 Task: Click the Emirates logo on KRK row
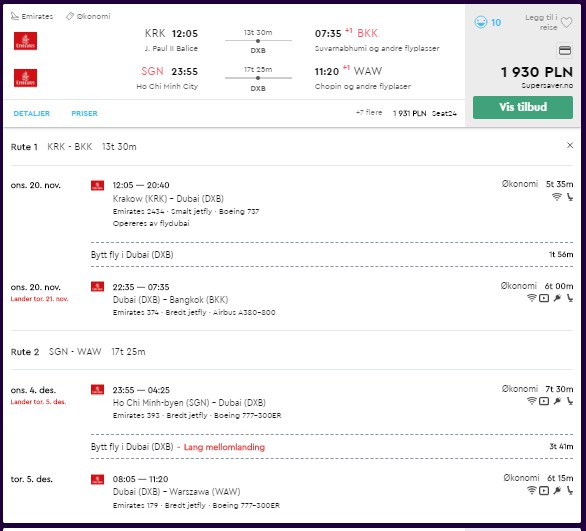25,41
